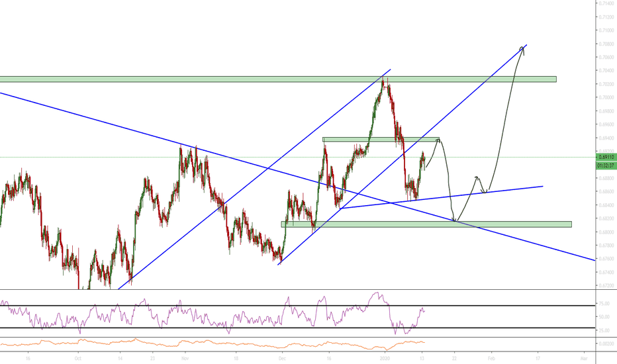Click the Oct label on the time axis
The image size is (617, 364).
pyautogui.click(x=77, y=358)
